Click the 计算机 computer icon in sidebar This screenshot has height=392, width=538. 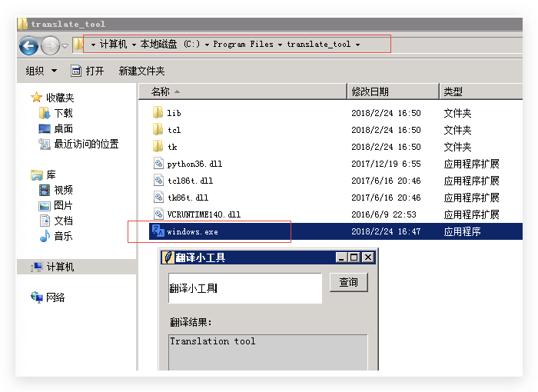(x=37, y=267)
